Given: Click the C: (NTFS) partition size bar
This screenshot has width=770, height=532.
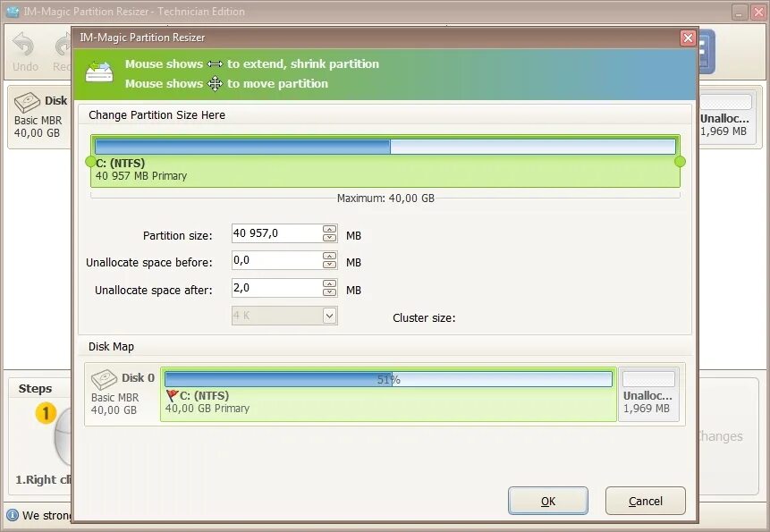Looking at the screenshot, I should point(385,147).
